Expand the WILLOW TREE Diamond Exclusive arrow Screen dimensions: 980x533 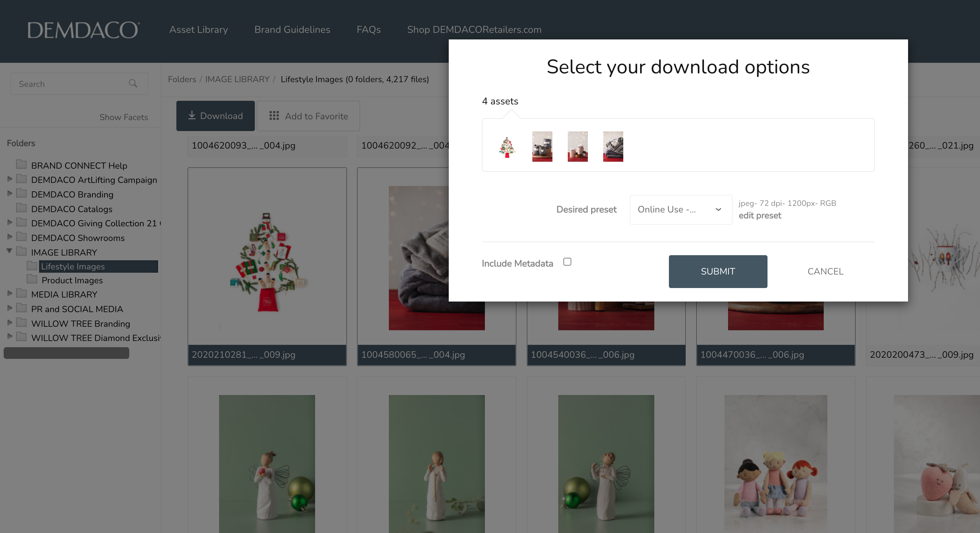(x=10, y=336)
